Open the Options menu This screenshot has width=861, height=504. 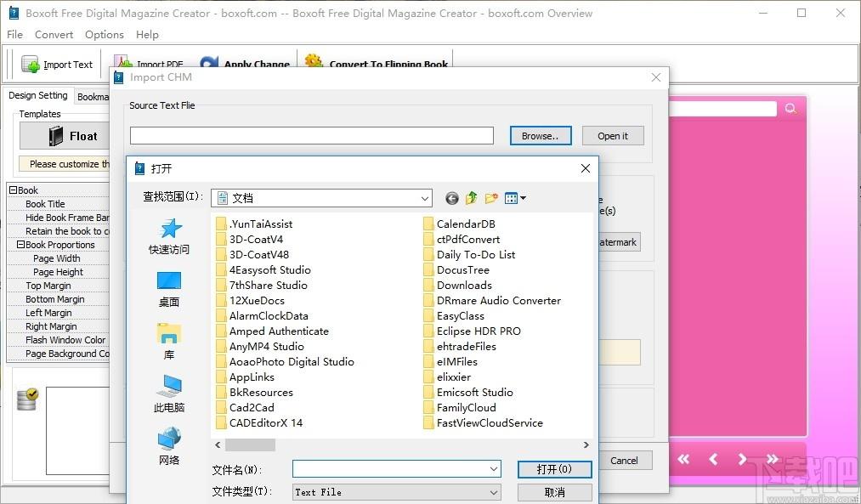105,35
